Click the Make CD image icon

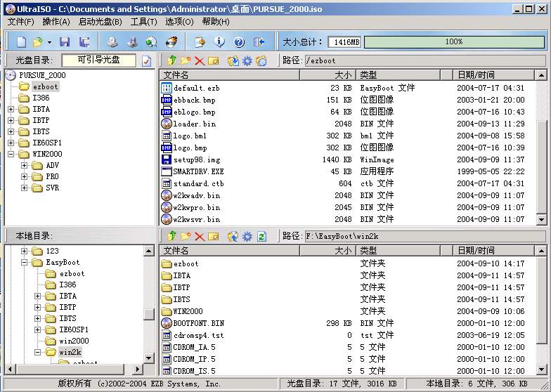pos(112,42)
